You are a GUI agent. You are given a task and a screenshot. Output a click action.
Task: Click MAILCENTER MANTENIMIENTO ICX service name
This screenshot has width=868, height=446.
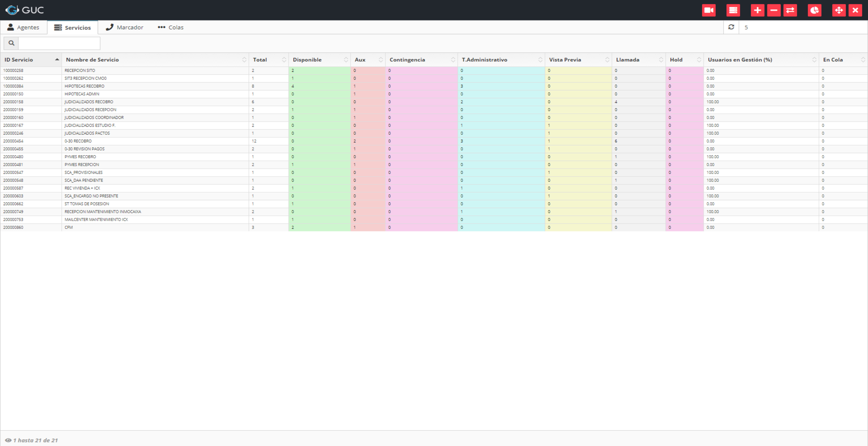(x=96, y=219)
